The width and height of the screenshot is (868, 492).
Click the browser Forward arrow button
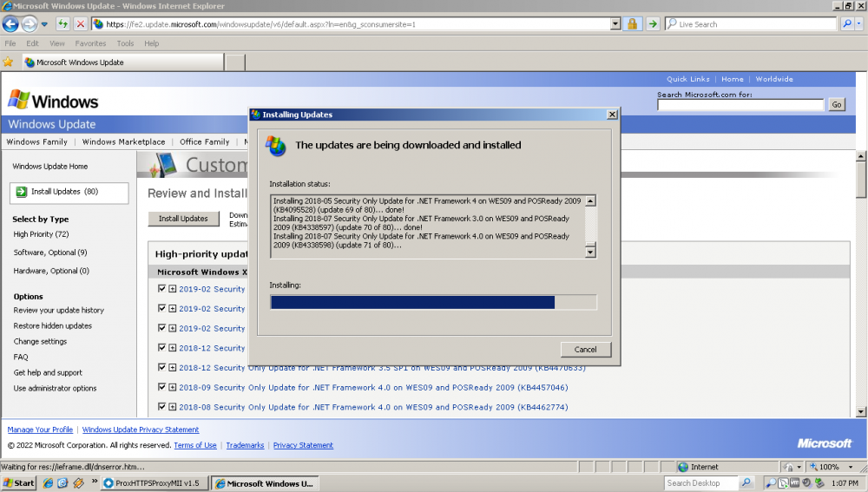pos(30,23)
